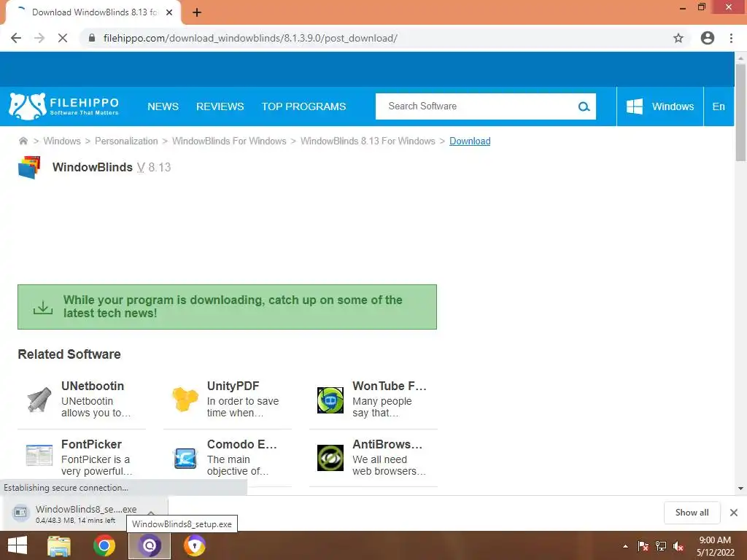This screenshot has width=747, height=560.
Task: Open the Windows Start menu
Action: [18, 545]
